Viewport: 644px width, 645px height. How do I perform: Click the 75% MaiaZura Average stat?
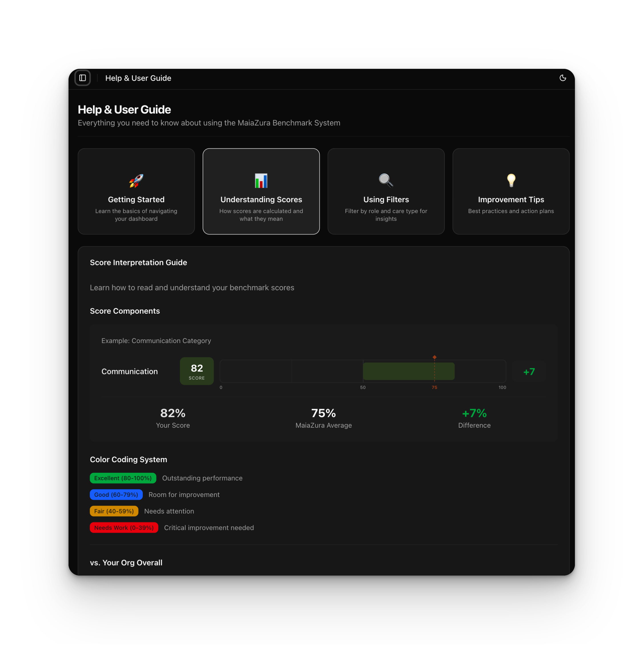coord(323,413)
